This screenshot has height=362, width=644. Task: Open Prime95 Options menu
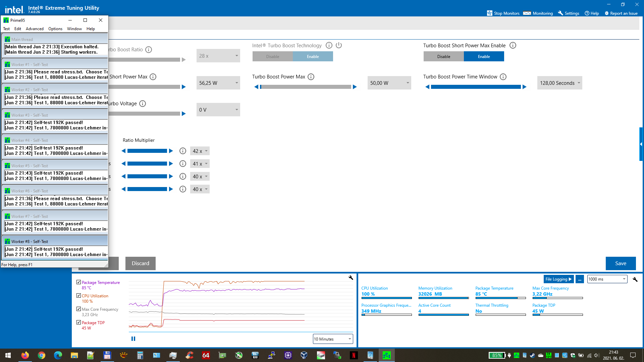click(x=55, y=29)
